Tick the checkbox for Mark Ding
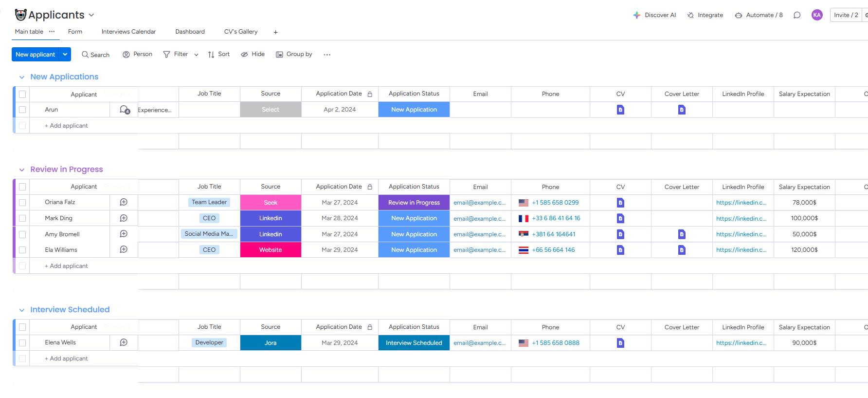The image size is (868, 398). point(22,218)
